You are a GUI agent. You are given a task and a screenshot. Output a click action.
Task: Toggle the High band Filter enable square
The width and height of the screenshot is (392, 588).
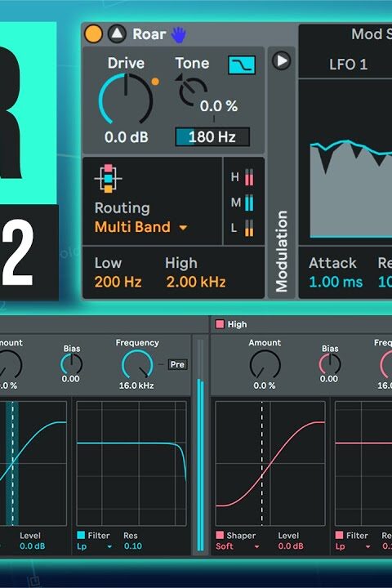340,535
